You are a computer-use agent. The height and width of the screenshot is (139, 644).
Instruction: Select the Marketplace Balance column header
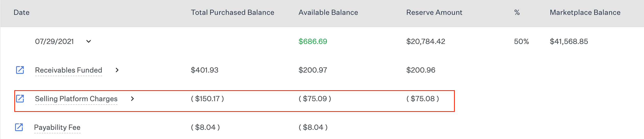coord(585,12)
